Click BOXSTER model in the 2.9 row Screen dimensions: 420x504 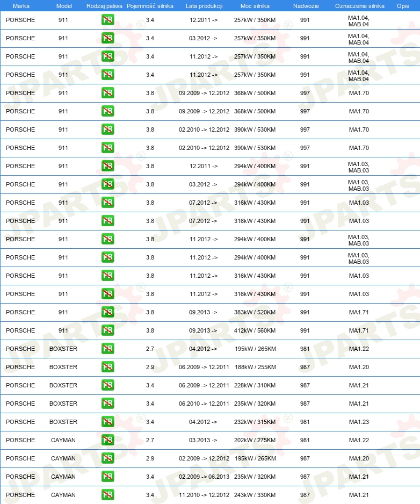[x=63, y=367]
